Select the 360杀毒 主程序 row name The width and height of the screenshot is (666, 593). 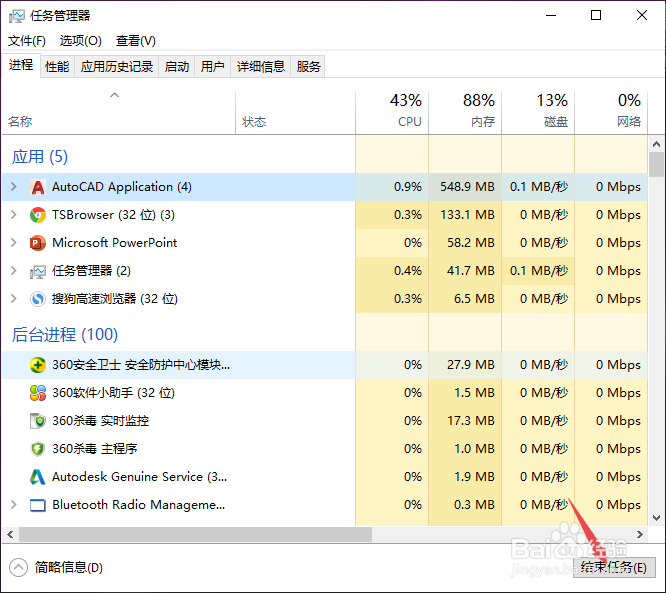[x=95, y=449]
